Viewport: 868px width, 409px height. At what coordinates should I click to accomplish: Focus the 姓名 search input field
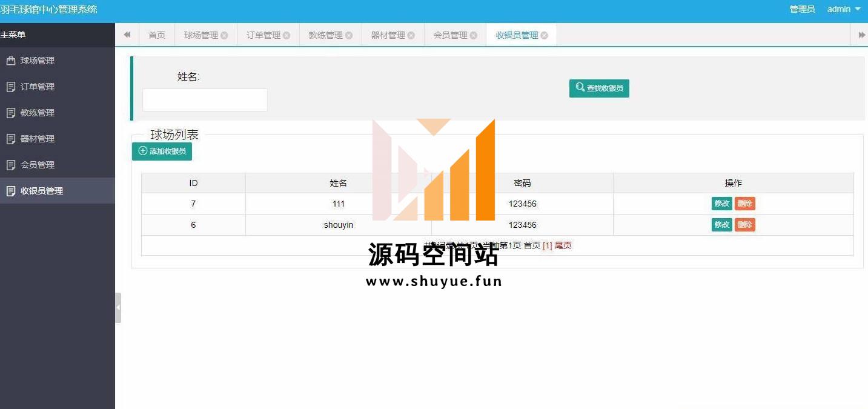pyautogui.click(x=205, y=100)
